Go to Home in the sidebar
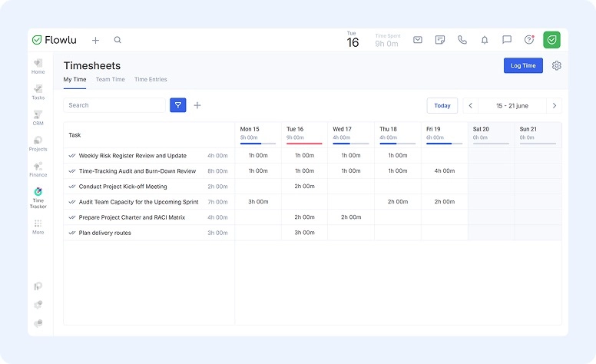This screenshot has height=364, width=596. tap(38, 67)
